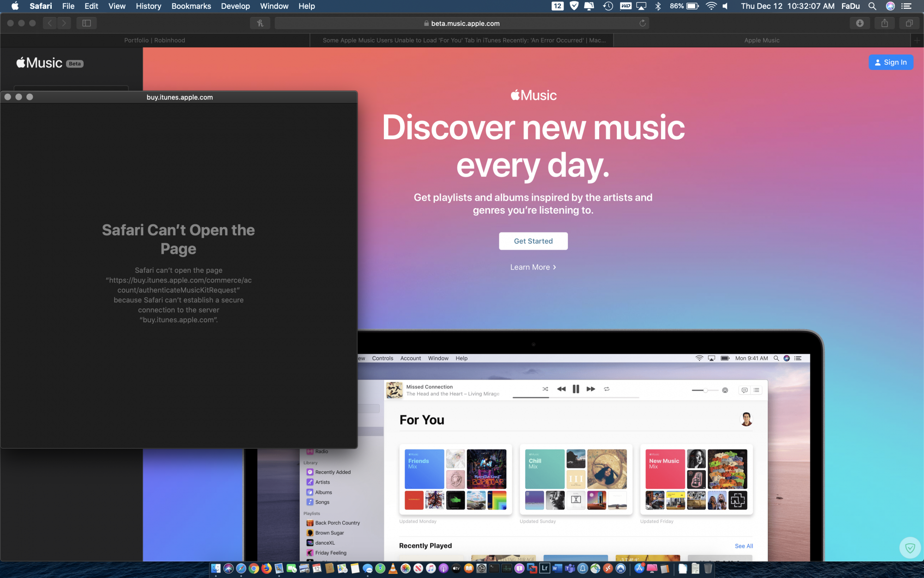Click the green shield badge at page corner
The image size is (924, 578).
pyautogui.click(x=910, y=548)
